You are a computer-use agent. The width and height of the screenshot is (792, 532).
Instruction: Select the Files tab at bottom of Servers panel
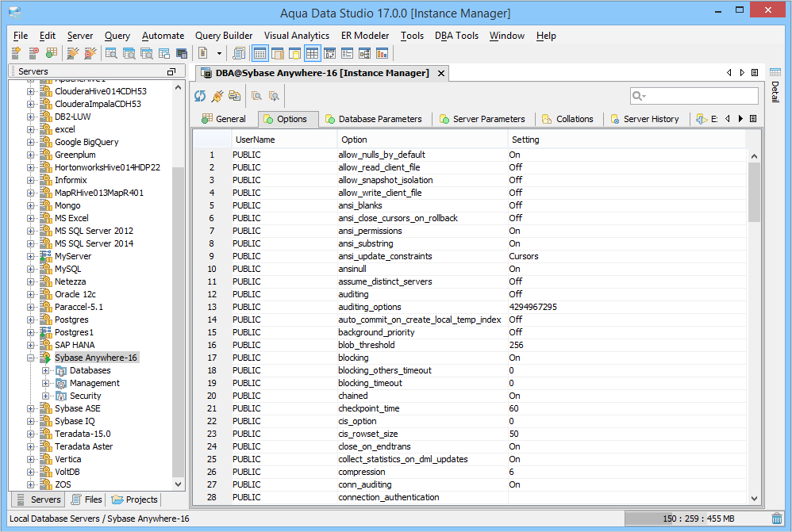(x=87, y=499)
